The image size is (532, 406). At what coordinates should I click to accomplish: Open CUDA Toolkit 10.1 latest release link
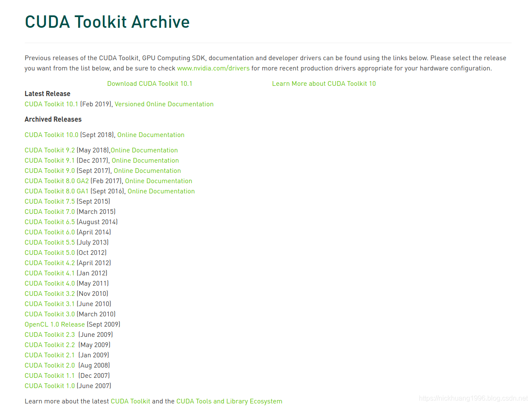click(52, 104)
